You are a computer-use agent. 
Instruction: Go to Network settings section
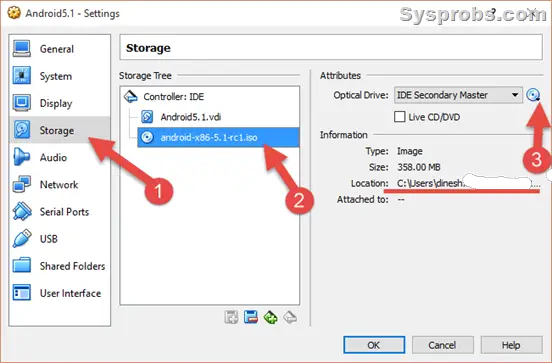59,184
